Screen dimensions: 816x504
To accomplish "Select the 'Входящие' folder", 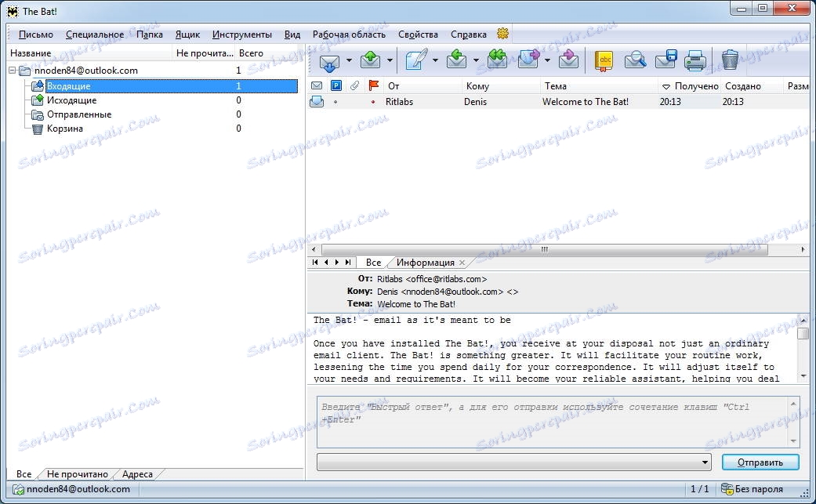I will point(172,85).
